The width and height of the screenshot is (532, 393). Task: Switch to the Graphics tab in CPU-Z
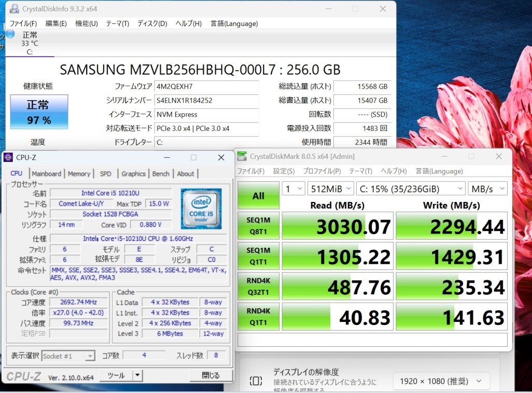(133, 173)
